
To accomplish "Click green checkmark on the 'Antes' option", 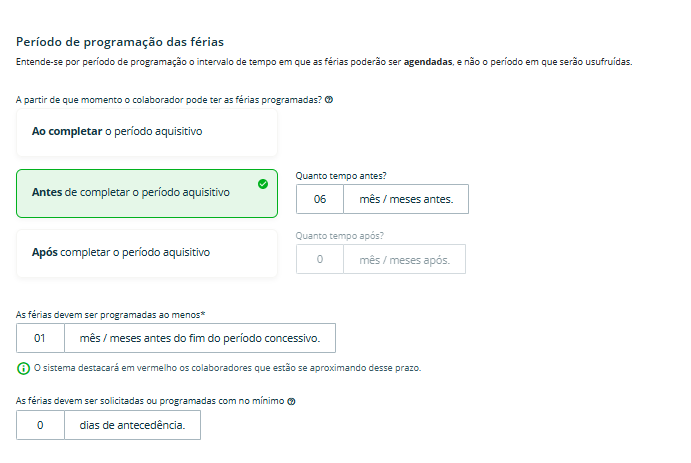I will [262, 184].
